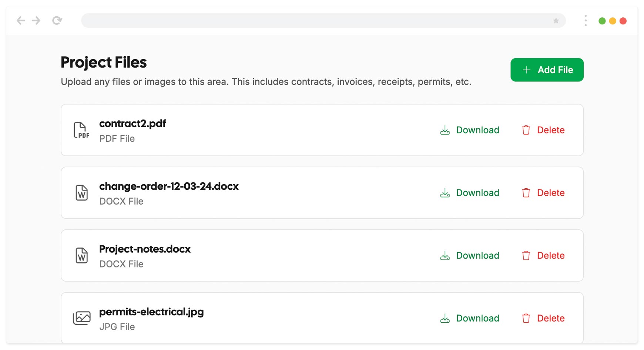Open the browser's three-dot menu
The width and height of the screenshot is (644, 350).
click(586, 21)
